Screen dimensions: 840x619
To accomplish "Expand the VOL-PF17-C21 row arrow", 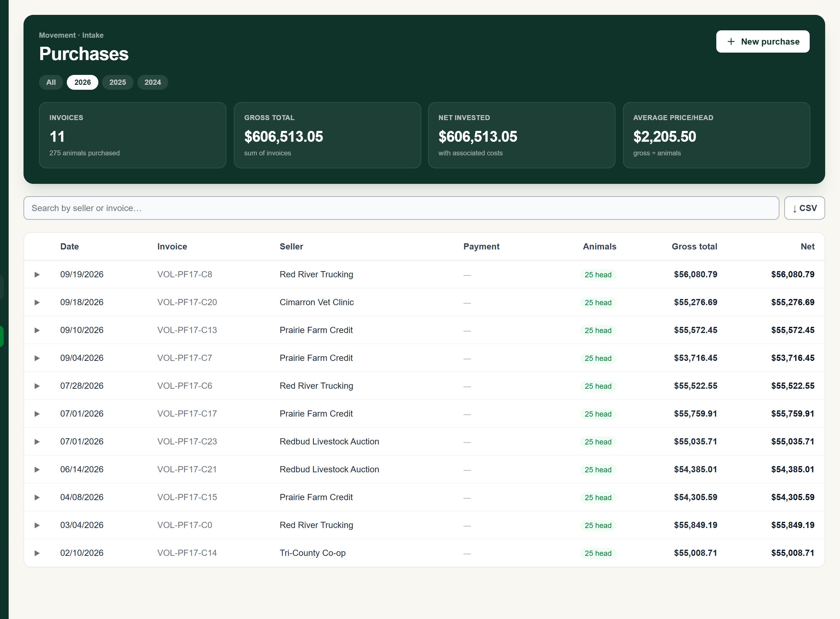I will 37,470.
